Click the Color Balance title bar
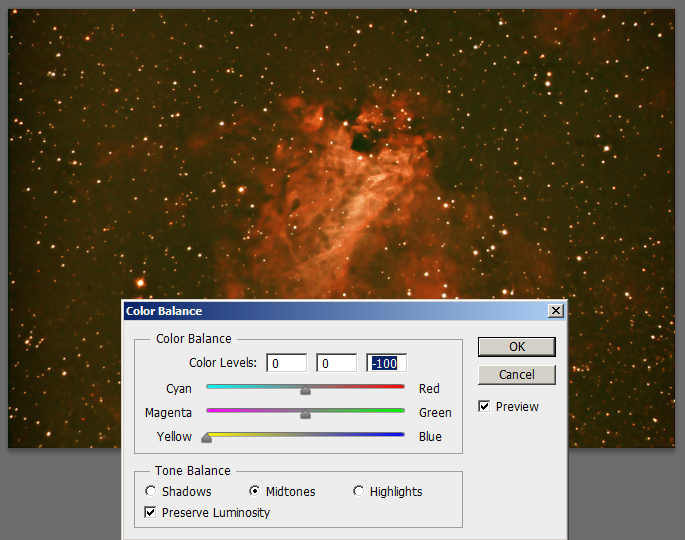Viewport: 685px width, 540px height. point(334,311)
